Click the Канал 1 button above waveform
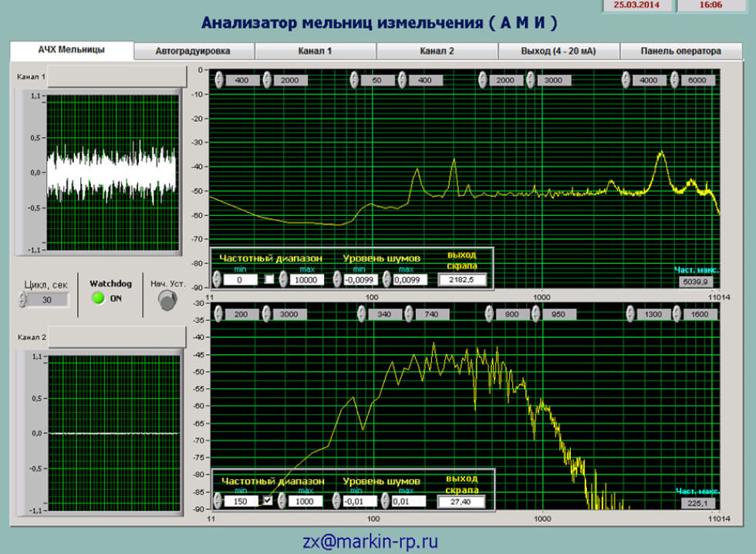Viewport: 756px width, 554px height. (116, 76)
